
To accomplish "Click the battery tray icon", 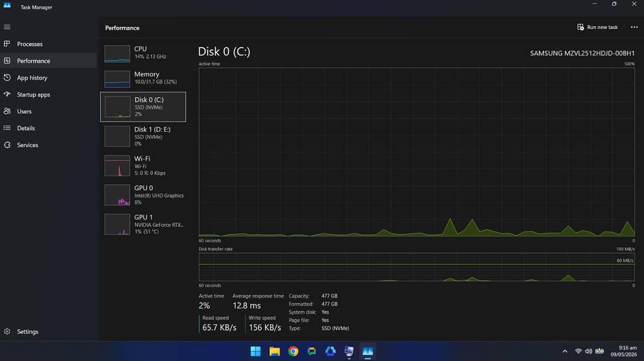I will (x=599, y=351).
